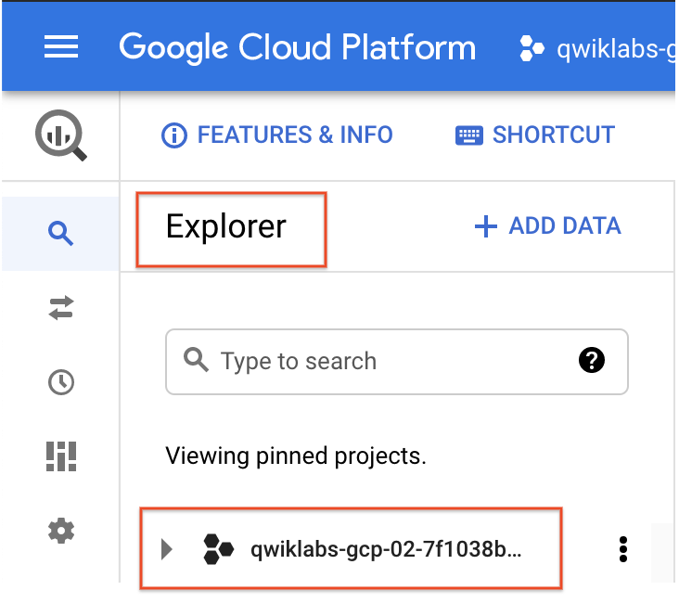Open Scheduled queries clock icon
Viewport: 679px width, 616px height.
(61, 382)
